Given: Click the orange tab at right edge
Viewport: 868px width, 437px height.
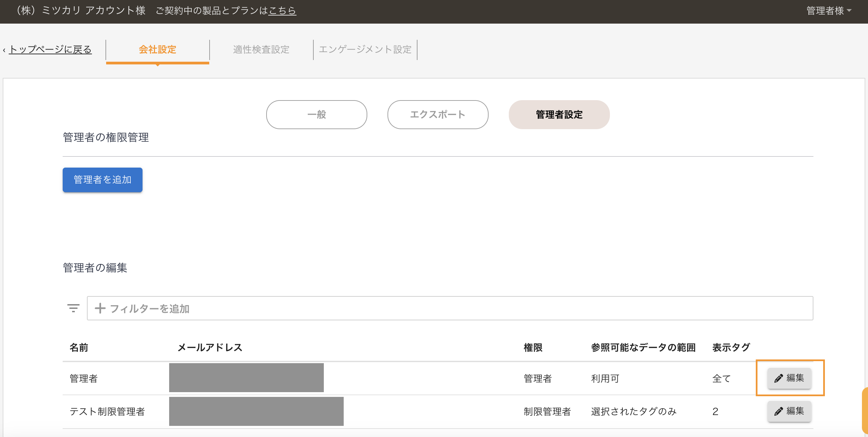Looking at the screenshot, I should pyautogui.click(x=865, y=411).
